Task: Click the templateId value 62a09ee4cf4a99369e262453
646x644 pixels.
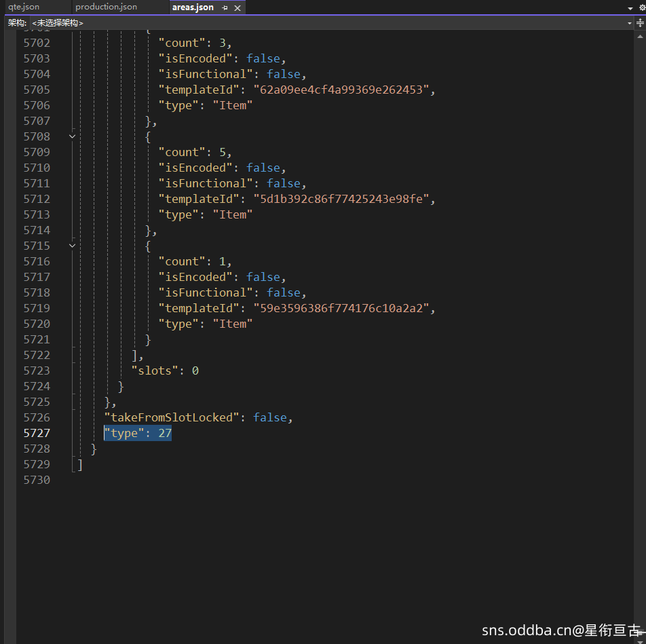Action: [343, 90]
